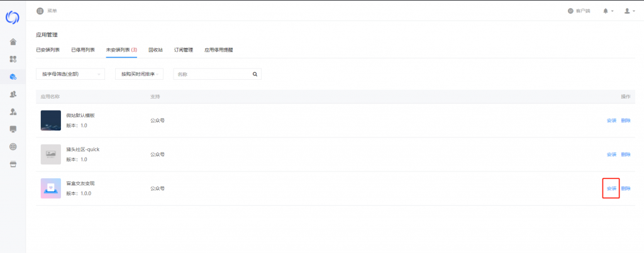
Task: Switch to the 应用停用提醒 tab
Action: tap(219, 50)
